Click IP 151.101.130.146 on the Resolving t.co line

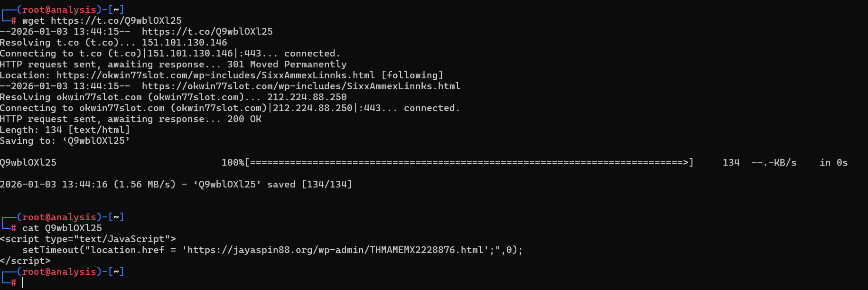pyautogui.click(x=184, y=43)
